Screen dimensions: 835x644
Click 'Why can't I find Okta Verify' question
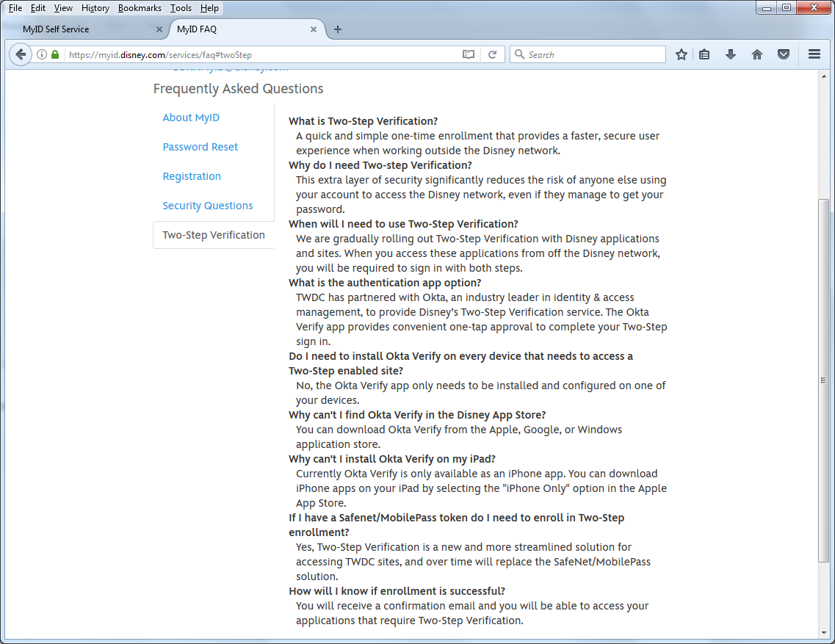click(x=417, y=415)
